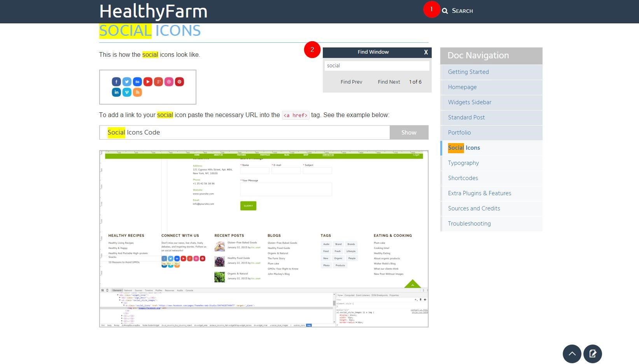
Task: Close the Find Window with X
Action: pyautogui.click(x=426, y=52)
